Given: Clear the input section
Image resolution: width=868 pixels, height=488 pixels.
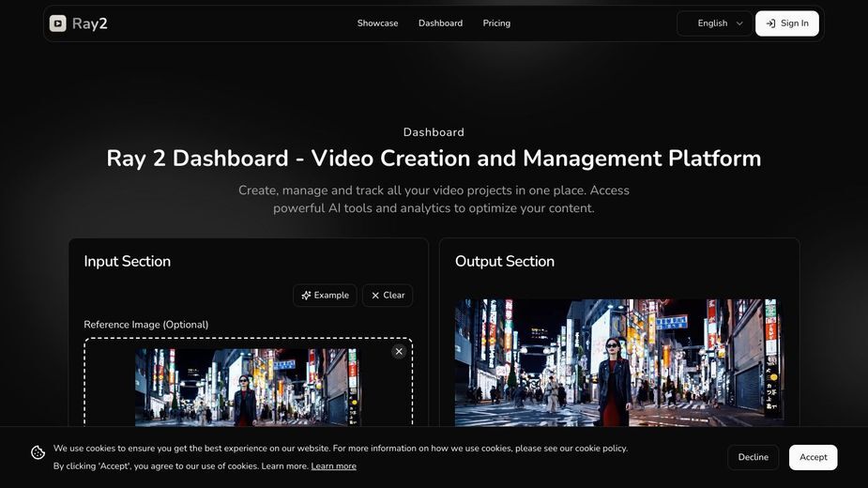Looking at the screenshot, I should click(388, 296).
